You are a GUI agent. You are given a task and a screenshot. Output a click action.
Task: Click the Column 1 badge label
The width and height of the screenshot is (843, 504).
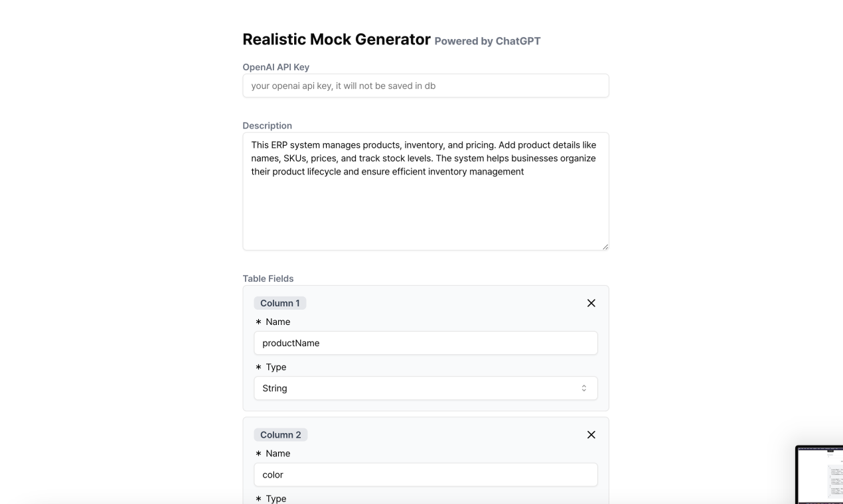pyautogui.click(x=279, y=303)
